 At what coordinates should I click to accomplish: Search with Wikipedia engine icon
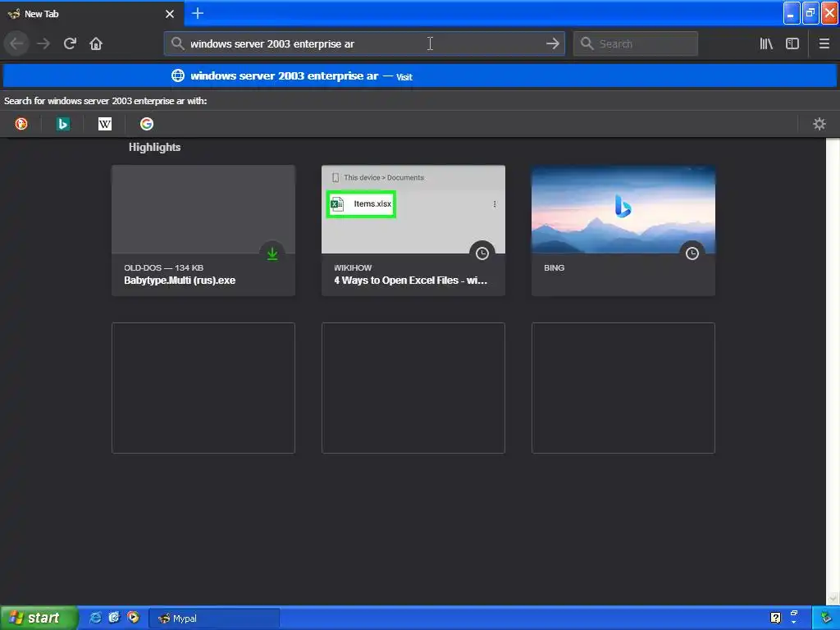pos(104,125)
